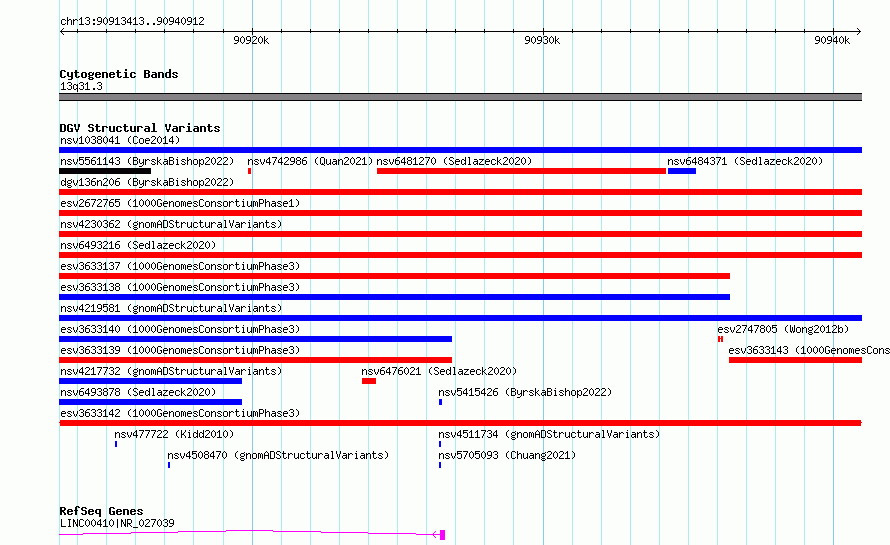Open esv3633139 (1000GenomesConsortiumPhase3) label
The width and height of the screenshot is (890, 545).
coord(180,350)
